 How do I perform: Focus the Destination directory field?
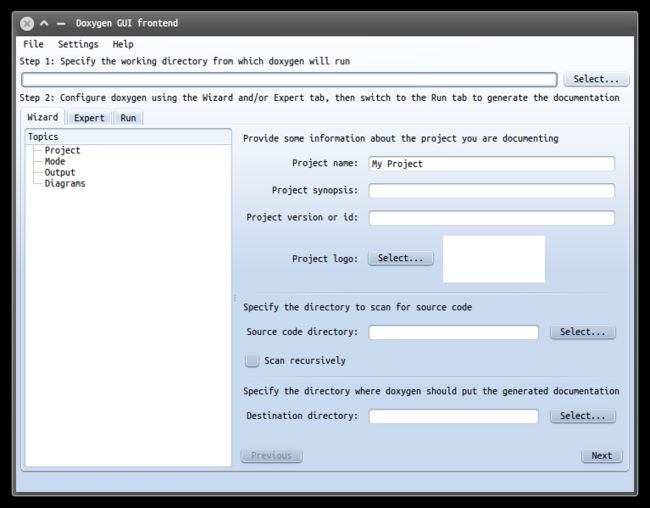[454, 416]
